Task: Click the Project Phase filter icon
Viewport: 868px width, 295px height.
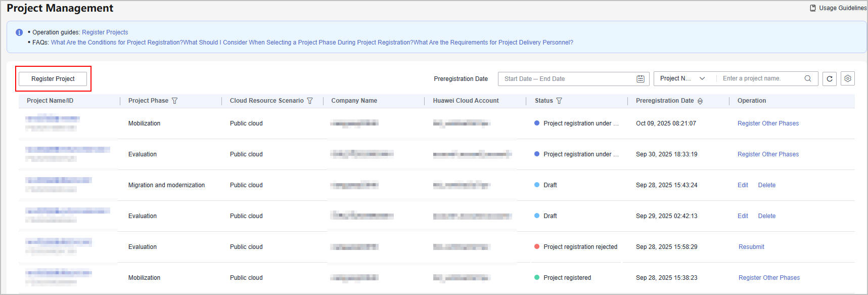Action: (x=175, y=101)
